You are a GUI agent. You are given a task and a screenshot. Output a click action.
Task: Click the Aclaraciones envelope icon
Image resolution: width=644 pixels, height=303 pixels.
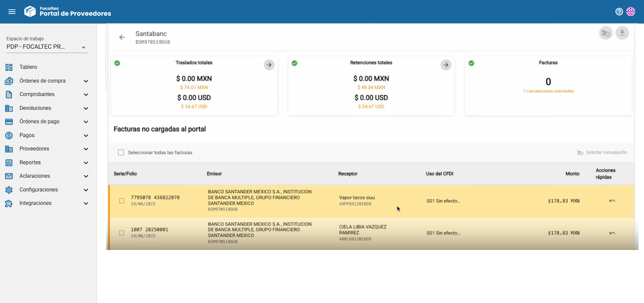[9, 176]
